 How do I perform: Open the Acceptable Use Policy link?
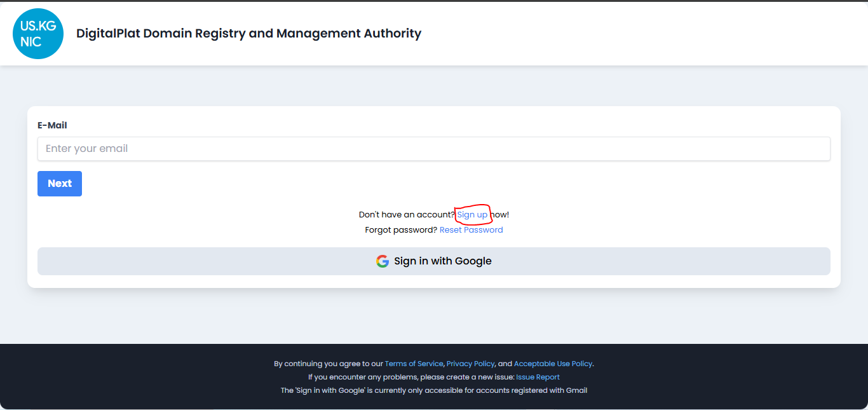[x=553, y=364]
